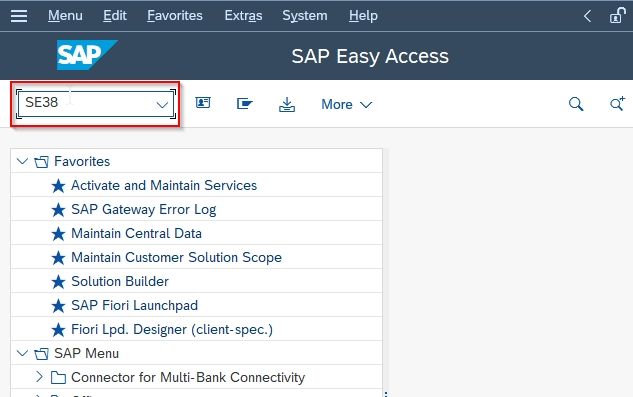Viewport: 633px width, 397px height.
Task: Select Connector for Multi-Bank Connectivity label
Action: tap(188, 378)
